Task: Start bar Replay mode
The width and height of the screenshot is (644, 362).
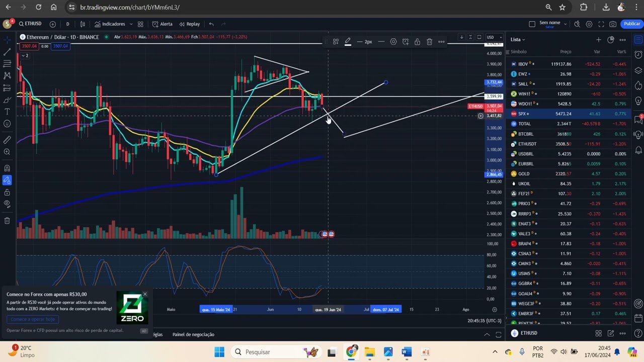Action: [189, 24]
